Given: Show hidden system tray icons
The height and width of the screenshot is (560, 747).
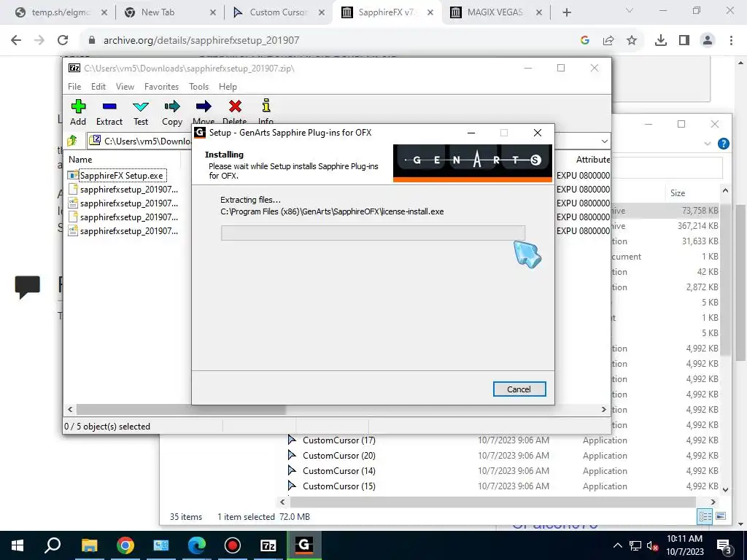Looking at the screenshot, I should pos(617,545).
